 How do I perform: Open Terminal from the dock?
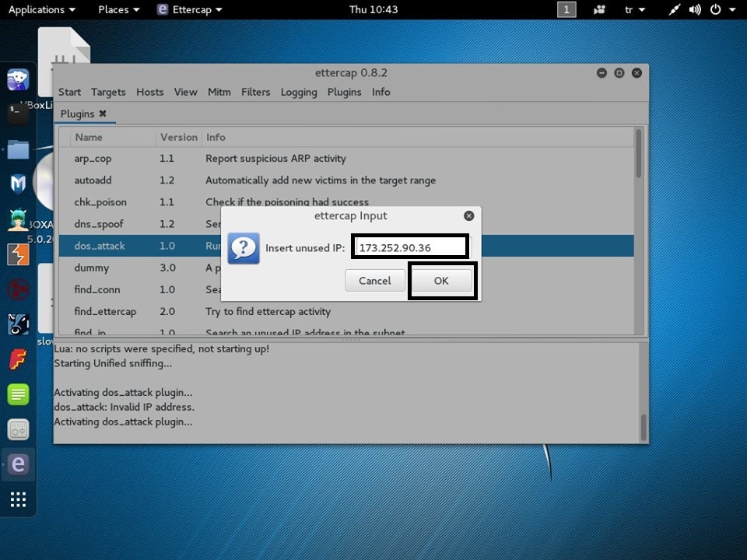click(18, 114)
